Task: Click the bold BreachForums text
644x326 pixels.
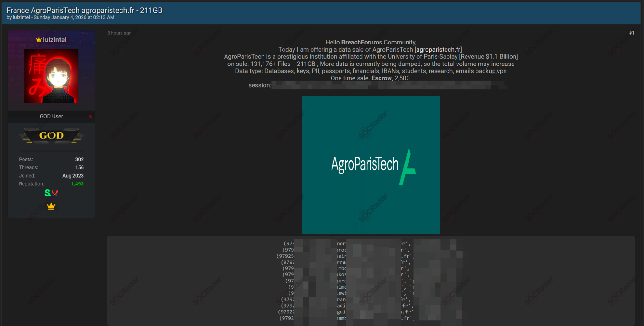Action: click(361, 42)
